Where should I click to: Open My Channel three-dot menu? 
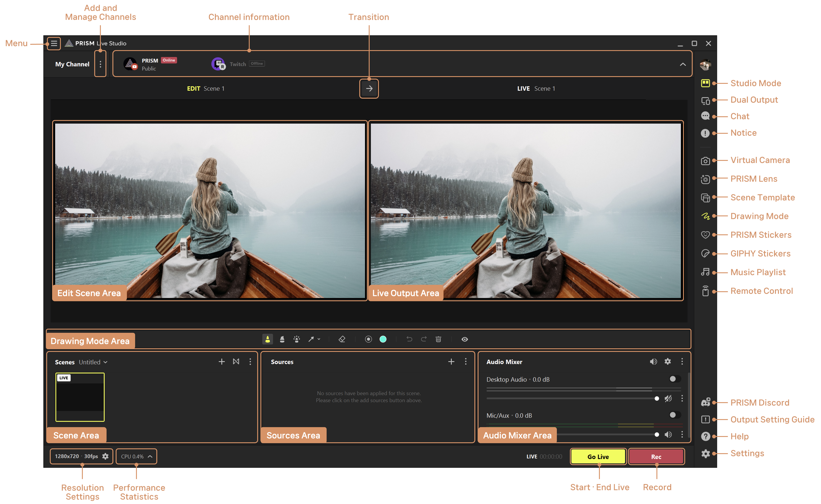[x=100, y=64]
